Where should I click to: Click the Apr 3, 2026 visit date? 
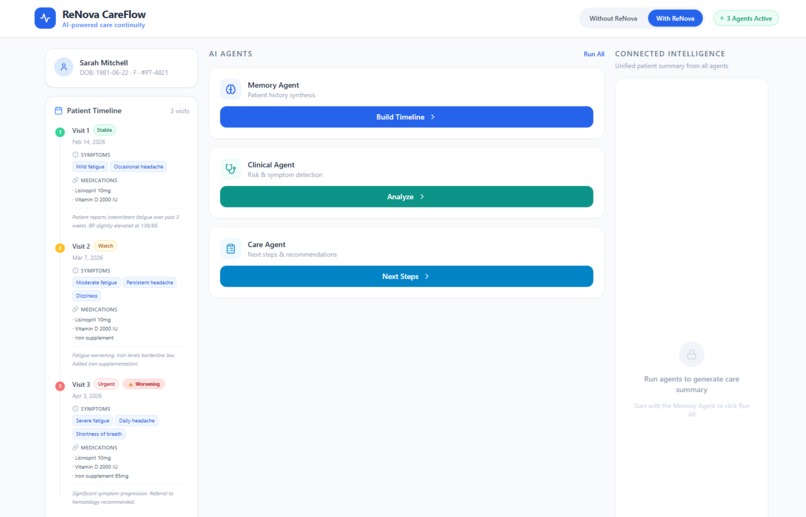pyautogui.click(x=87, y=396)
